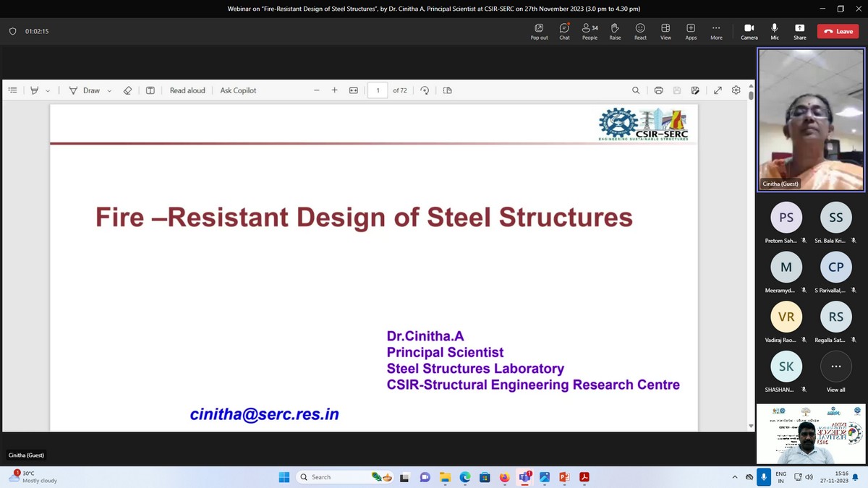868x488 pixels.
Task: Click the system tray microphone indicator
Action: pos(762,477)
